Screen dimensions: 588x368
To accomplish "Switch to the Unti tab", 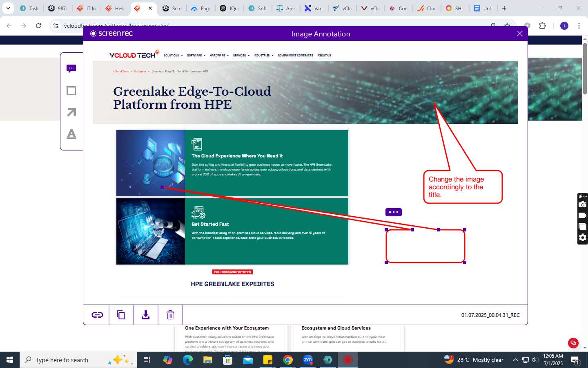I will [483, 8].
